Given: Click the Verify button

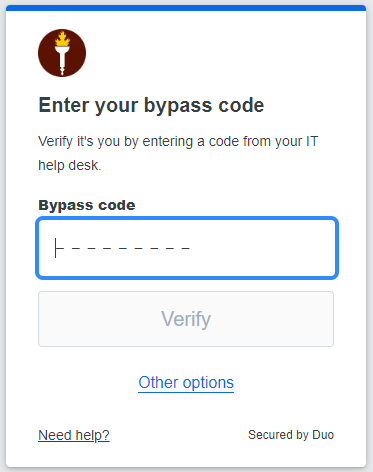Looking at the screenshot, I should coord(186,319).
